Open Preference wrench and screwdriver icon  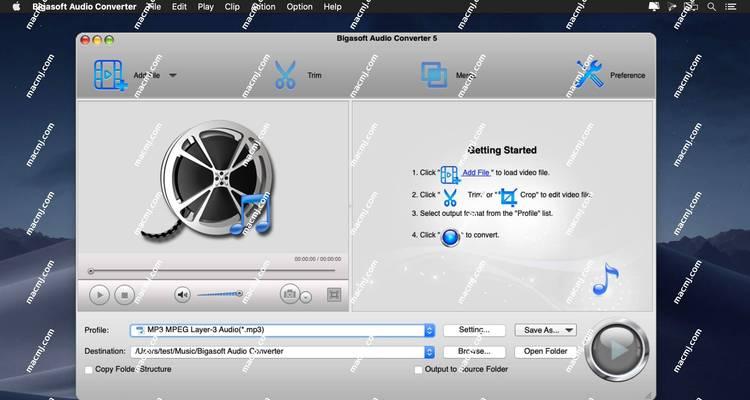(590, 74)
